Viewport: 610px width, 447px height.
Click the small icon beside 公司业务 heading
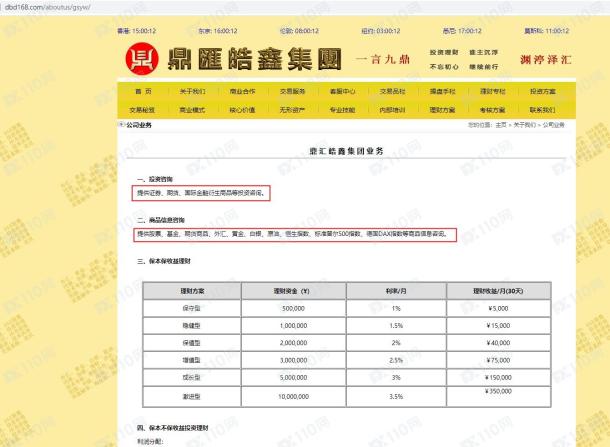pyautogui.click(x=121, y=124)
